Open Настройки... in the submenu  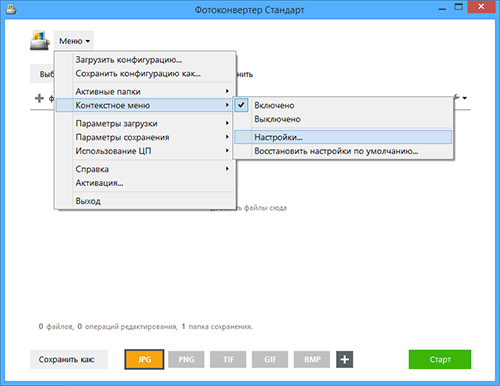(x=343, y=137)
